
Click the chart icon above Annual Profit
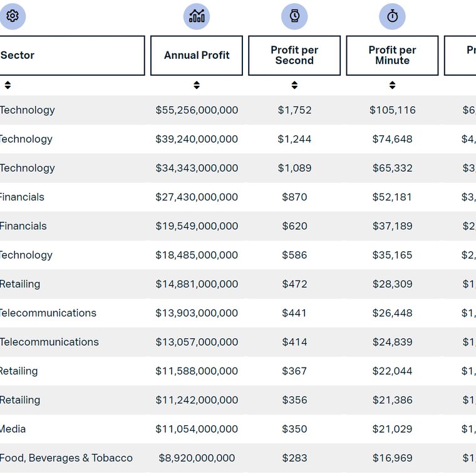(197, 16)
